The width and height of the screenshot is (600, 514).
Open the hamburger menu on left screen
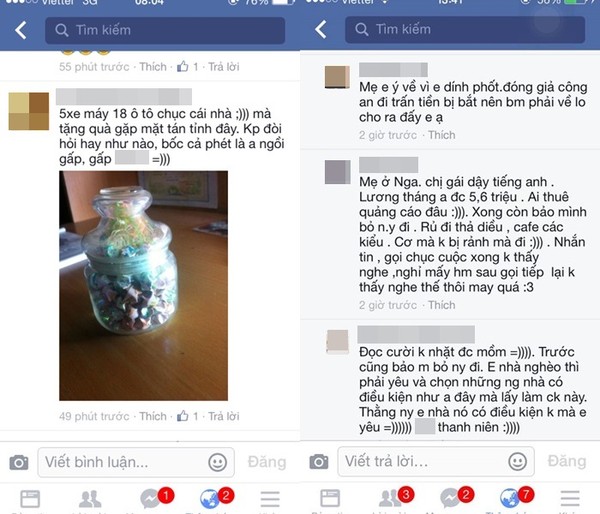point(270,499)
